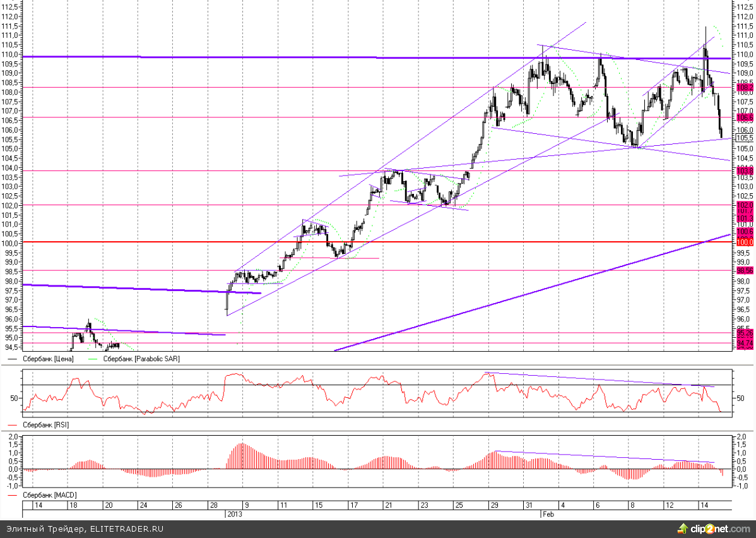Click the red 100.0 price level label

click(745, 242)
